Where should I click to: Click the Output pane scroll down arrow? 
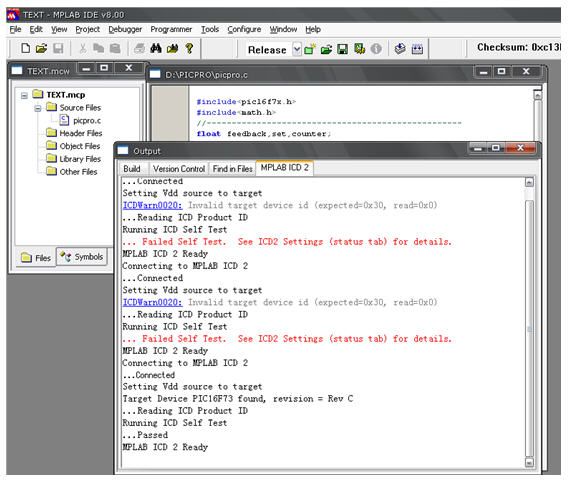point(529,462)
